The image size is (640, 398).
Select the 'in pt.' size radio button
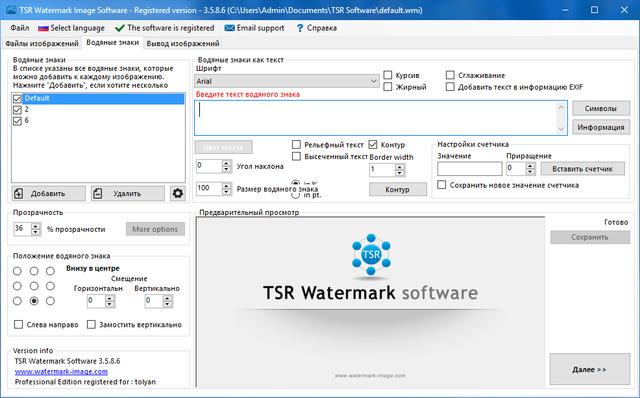[x=296, y=195]
